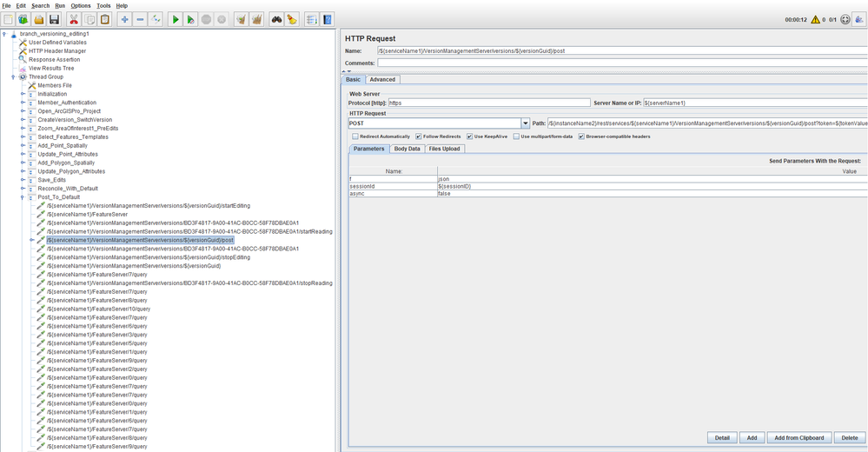This screenshot has height=452, width=868.
Task: Expand the Member_Authentication tree node
Action: 23,103
